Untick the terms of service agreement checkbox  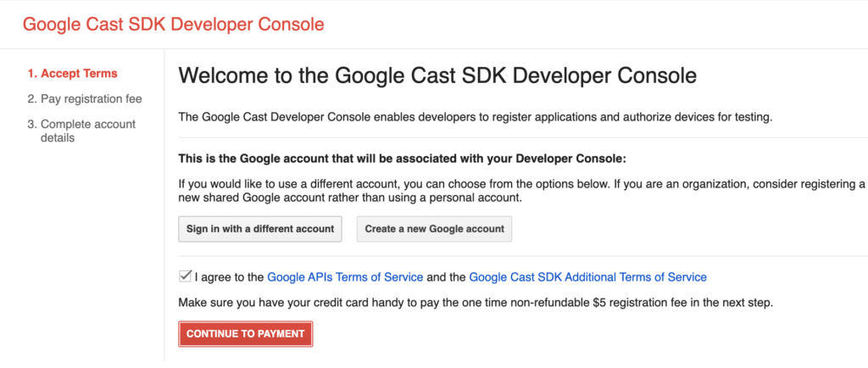[x=185, y=276]
